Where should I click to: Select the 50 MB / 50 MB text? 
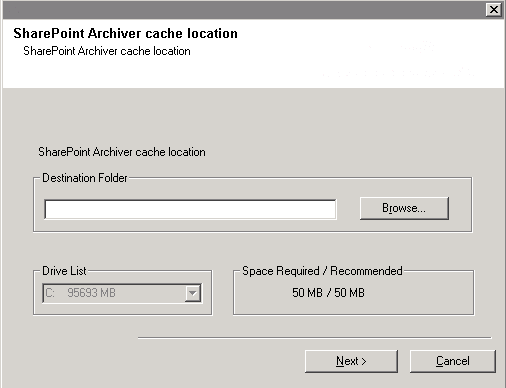pyautogui.click(x=328, y=293)
